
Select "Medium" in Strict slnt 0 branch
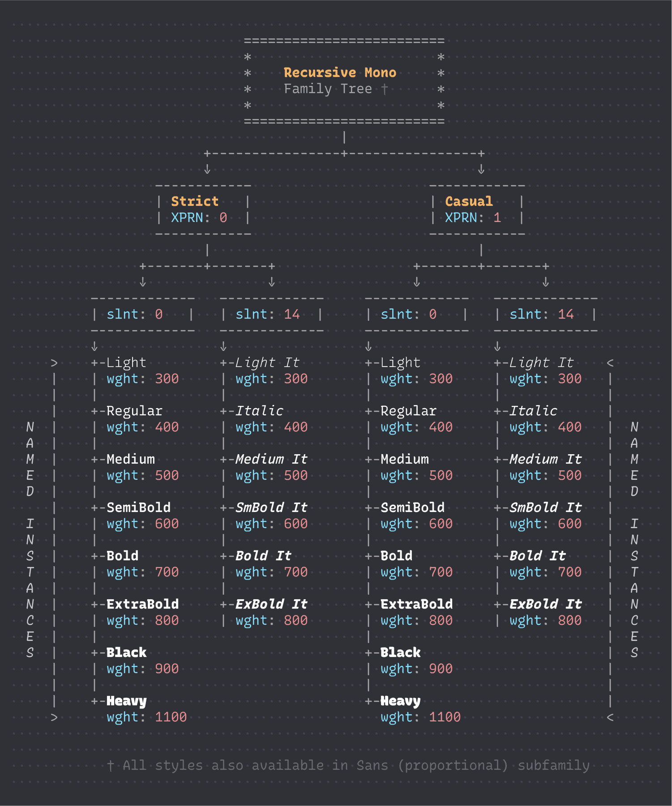130,459
